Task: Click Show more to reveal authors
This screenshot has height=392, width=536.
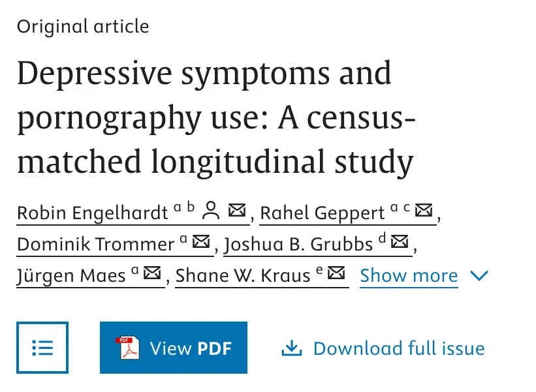Action: pos(409,275)
